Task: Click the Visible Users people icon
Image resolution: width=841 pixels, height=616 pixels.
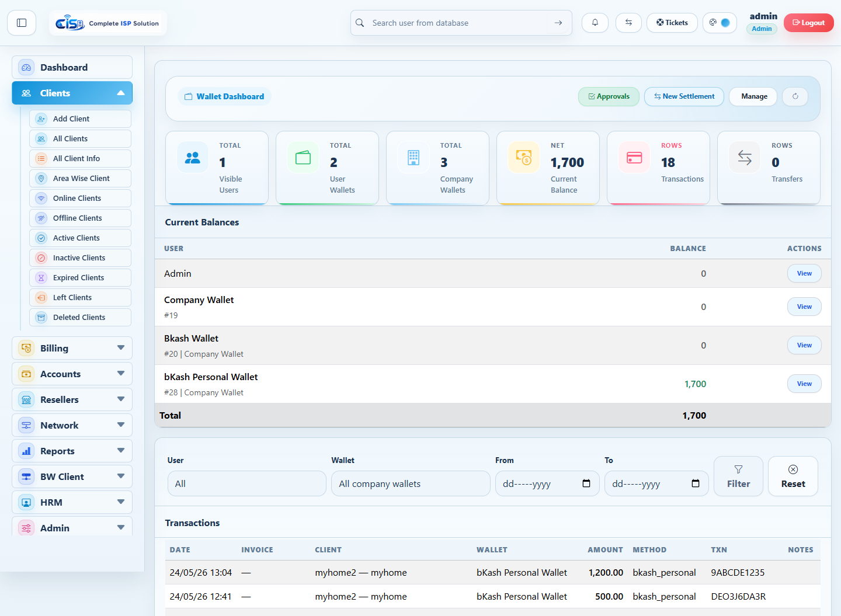Action: [x=193, y=158]
